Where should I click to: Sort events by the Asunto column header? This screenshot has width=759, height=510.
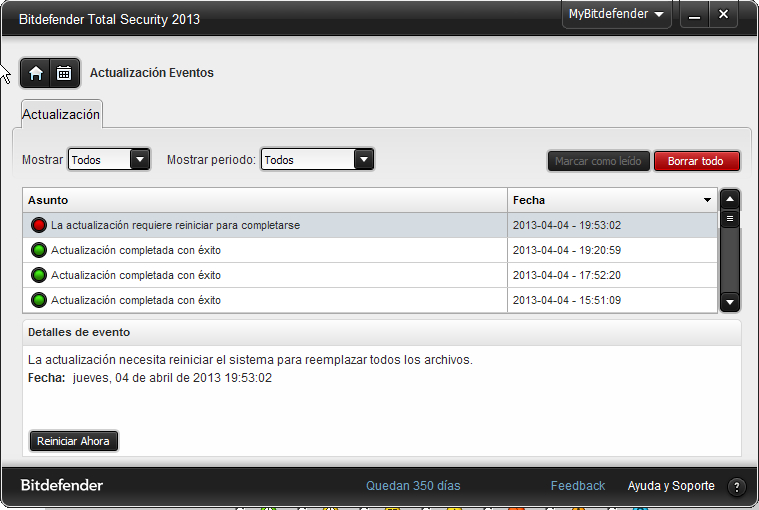265,200
